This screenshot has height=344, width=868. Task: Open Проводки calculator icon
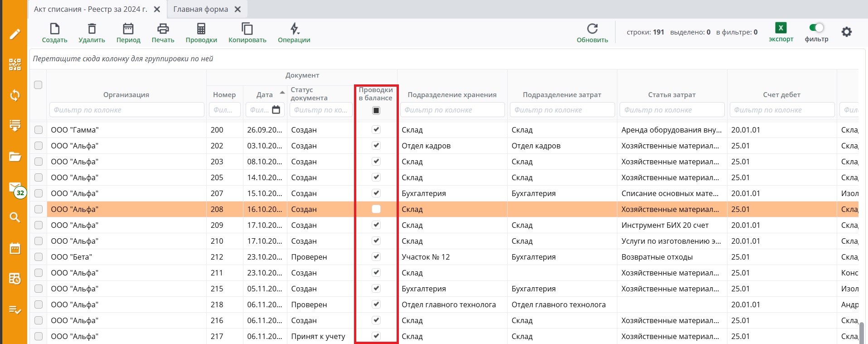[201, 29]
